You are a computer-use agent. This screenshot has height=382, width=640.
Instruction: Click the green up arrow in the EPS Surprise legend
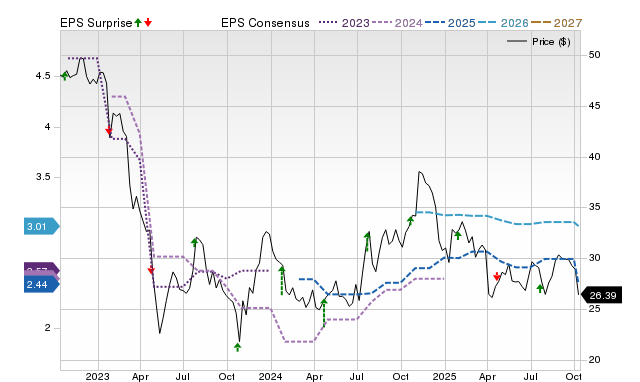[138, 22]
